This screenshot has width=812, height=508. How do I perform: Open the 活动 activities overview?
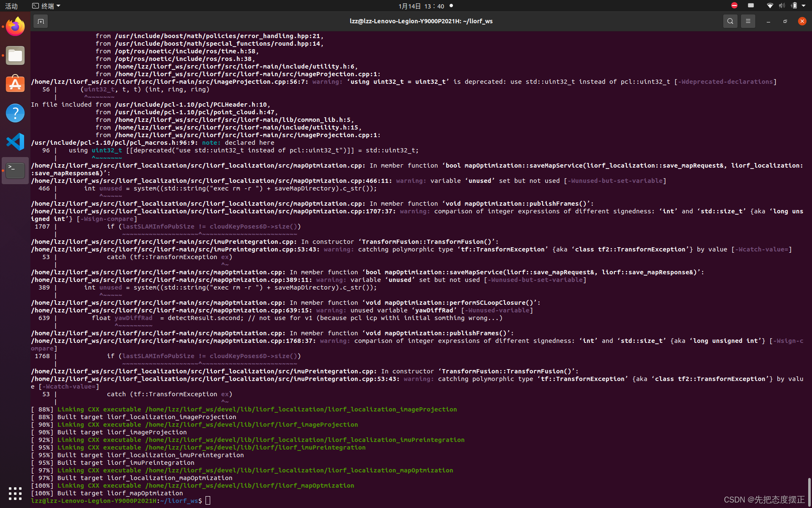11,6
